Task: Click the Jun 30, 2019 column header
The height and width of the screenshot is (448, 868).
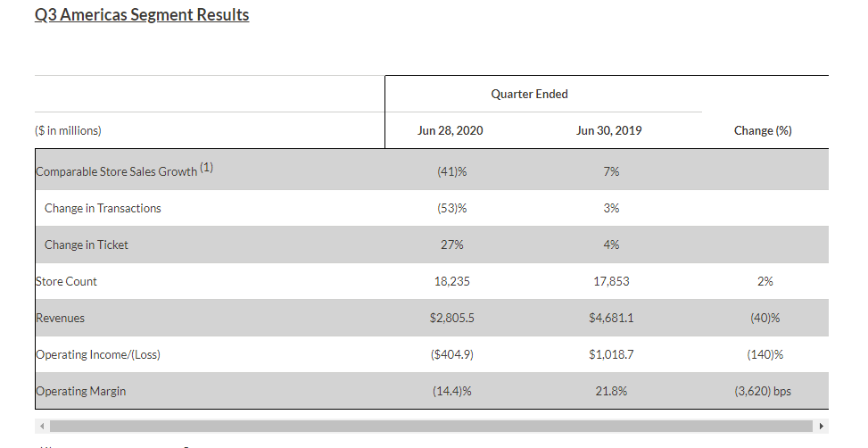Action: 609,130
